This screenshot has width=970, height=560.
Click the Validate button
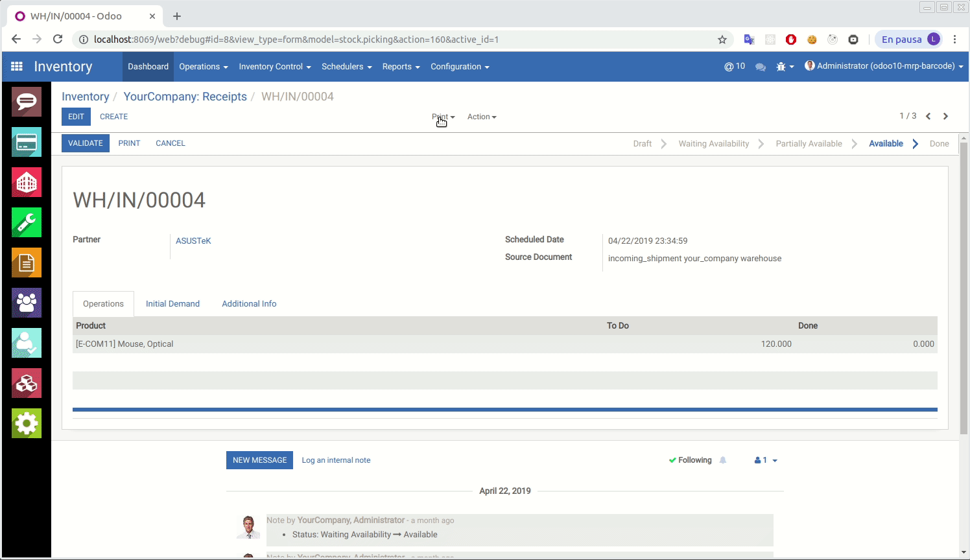86,143
